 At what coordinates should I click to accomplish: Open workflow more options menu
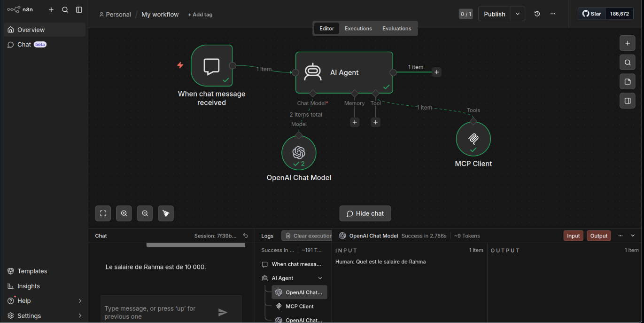coord(553,14)
